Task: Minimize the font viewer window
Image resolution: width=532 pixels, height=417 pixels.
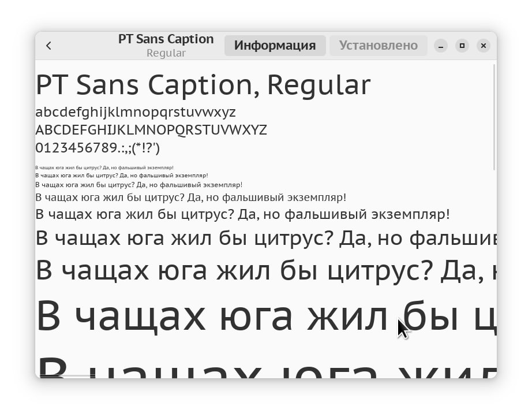Action: 440,46
